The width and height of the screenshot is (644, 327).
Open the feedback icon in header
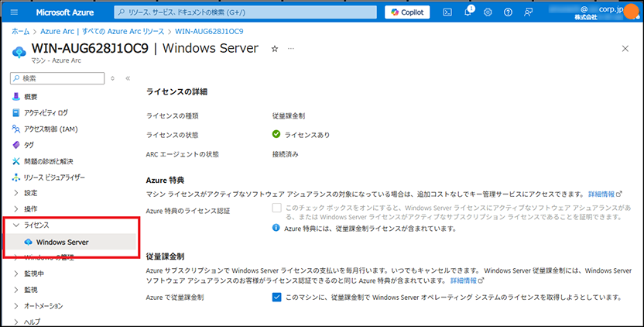(528, 12)
